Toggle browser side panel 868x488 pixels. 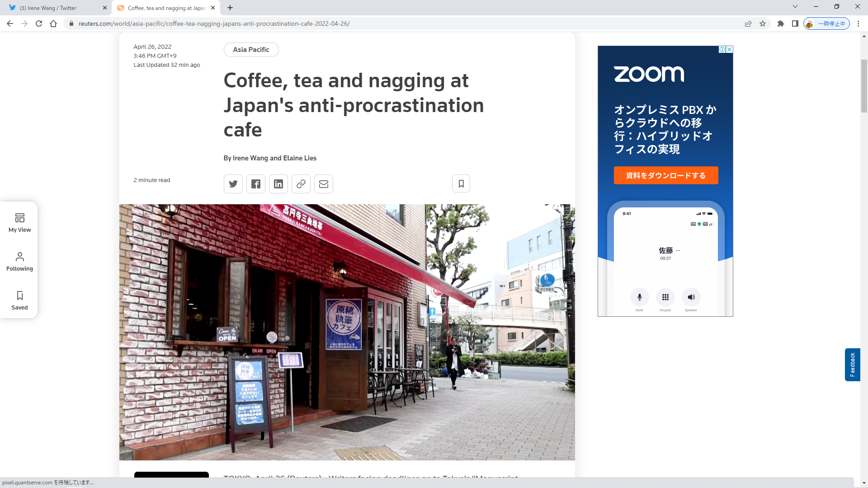point(795,23)
